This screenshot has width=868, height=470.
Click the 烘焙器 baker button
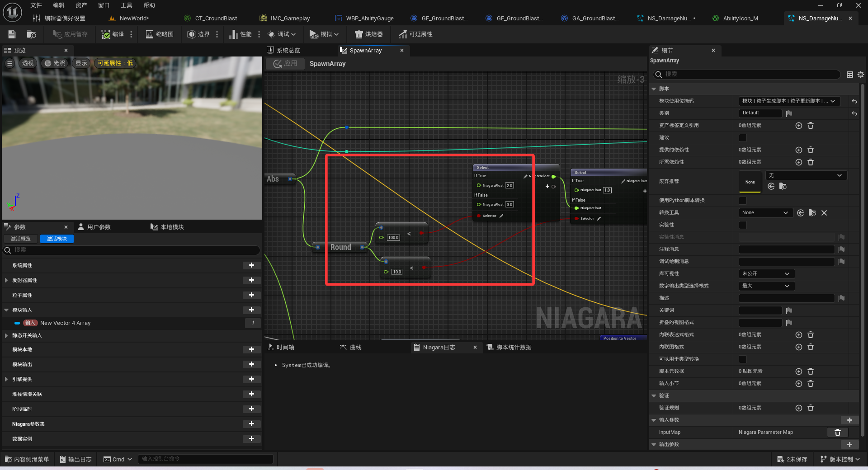click(x=368, y=34)
